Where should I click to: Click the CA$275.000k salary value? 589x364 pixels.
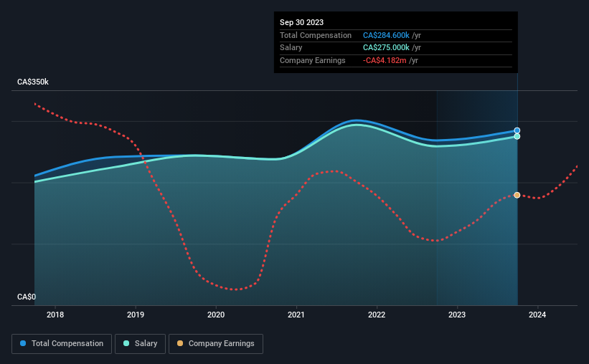point(386,48)
